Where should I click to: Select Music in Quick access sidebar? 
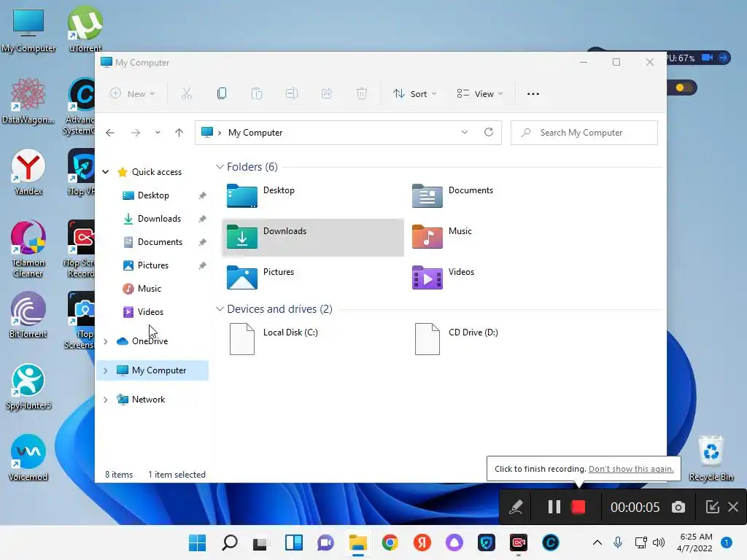[x=149, y=289]
